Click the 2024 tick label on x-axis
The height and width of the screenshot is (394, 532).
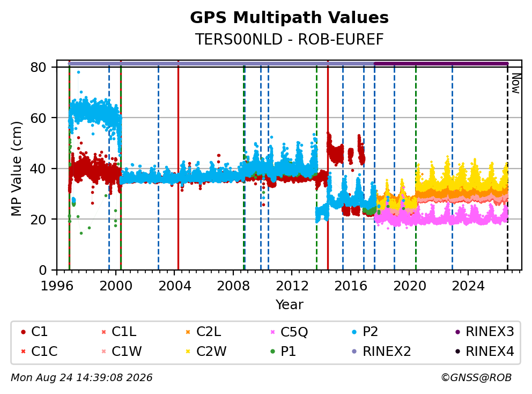click(468, 286)
